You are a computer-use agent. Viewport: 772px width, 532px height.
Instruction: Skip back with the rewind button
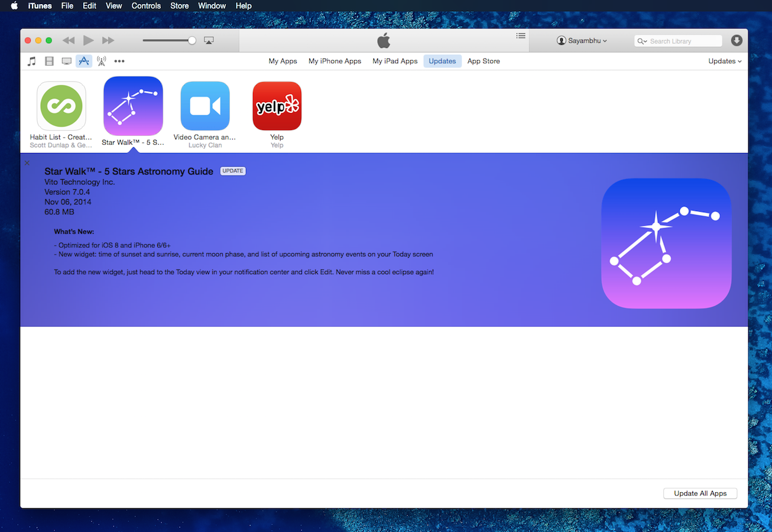[69, 40]
